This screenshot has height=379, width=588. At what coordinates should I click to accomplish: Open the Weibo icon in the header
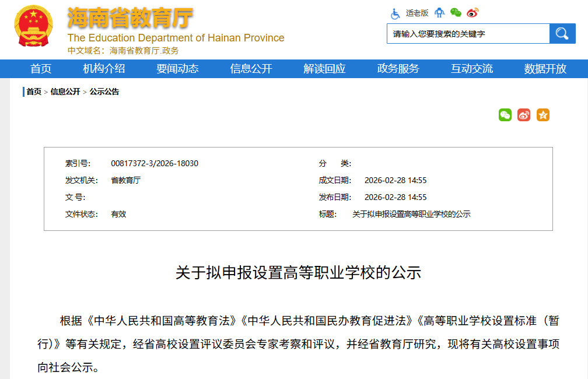point(473,13)
